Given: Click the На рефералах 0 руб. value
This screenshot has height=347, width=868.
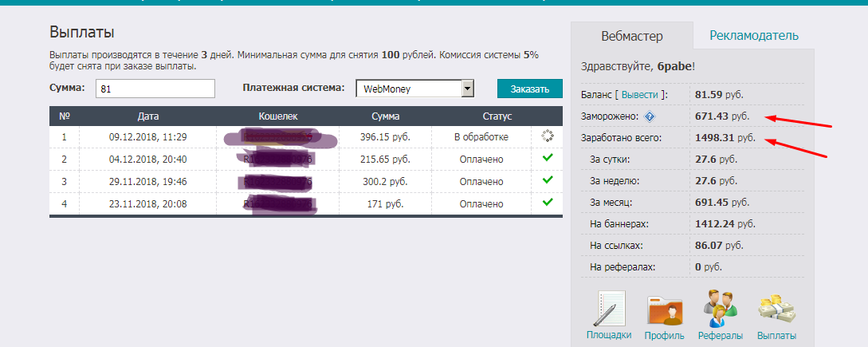Looking at the screenshot, I should 708,266.
